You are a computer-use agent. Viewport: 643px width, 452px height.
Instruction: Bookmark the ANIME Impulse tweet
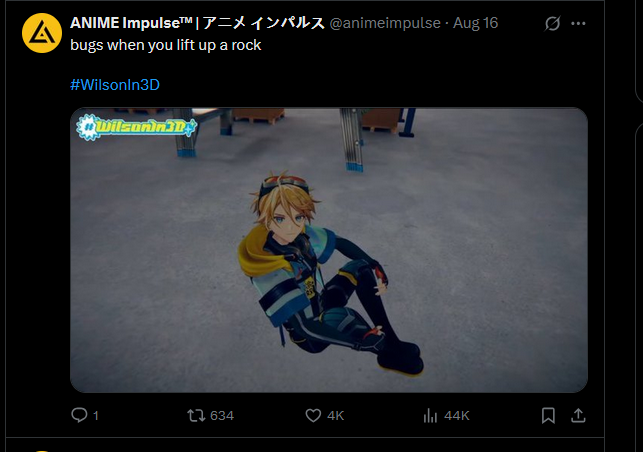pos(548,415)
